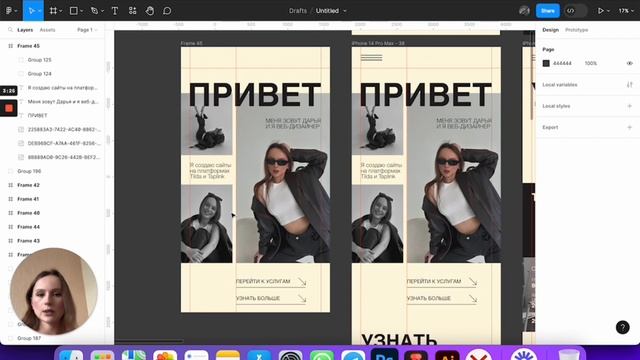This screenshot has width=640, height=360.
Task: Click the webcam recording bubble
Action: click(53, 291)
